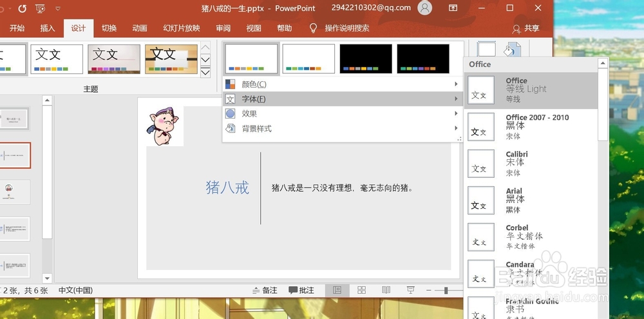This screenshot has width=644, height=319.
Task: Open ribbon display options icon
Action: 453,8
